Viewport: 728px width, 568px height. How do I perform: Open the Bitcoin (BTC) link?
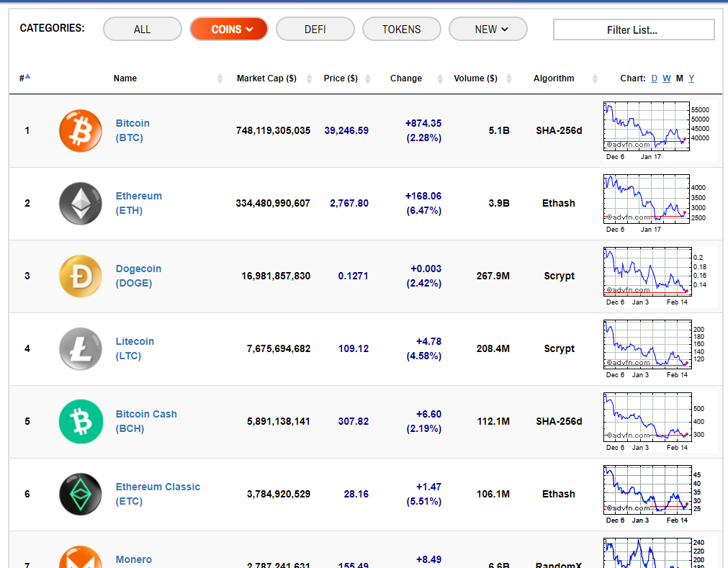pyautogui.click(x=132, y=130)
